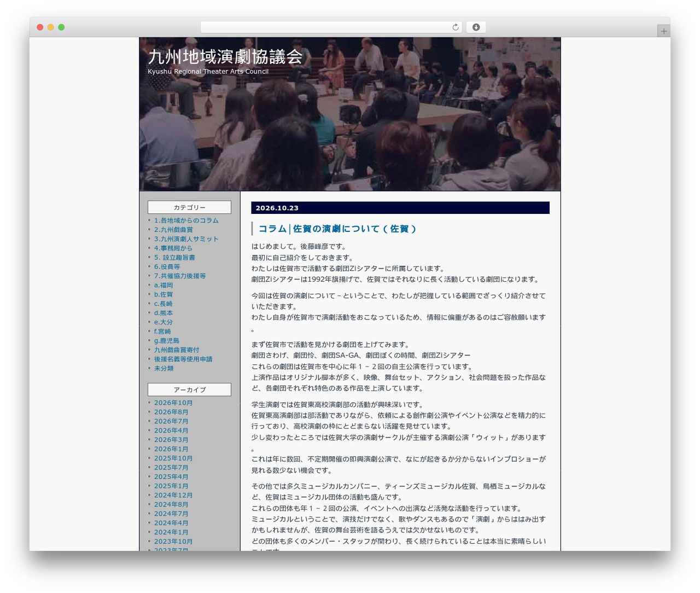Open the 未分類 category
Viewport: 700px width, 593px height.
(164, 369)
